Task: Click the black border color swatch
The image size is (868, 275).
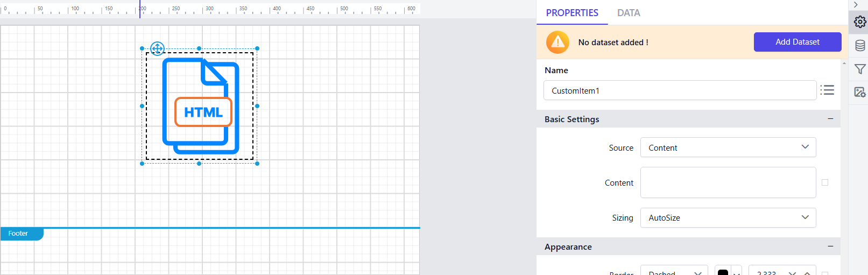Action: pyautogui.click(x=723, y=272)
